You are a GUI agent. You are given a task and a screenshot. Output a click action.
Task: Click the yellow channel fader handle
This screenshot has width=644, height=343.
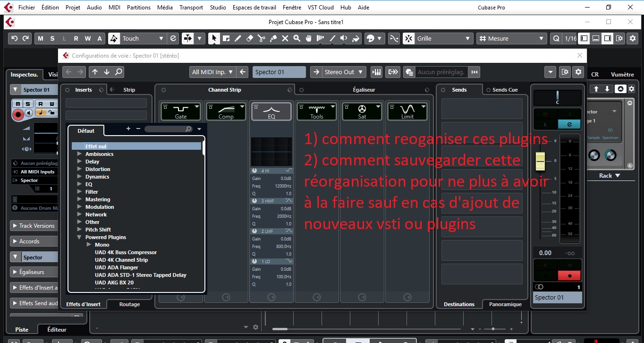coord(540,162)
